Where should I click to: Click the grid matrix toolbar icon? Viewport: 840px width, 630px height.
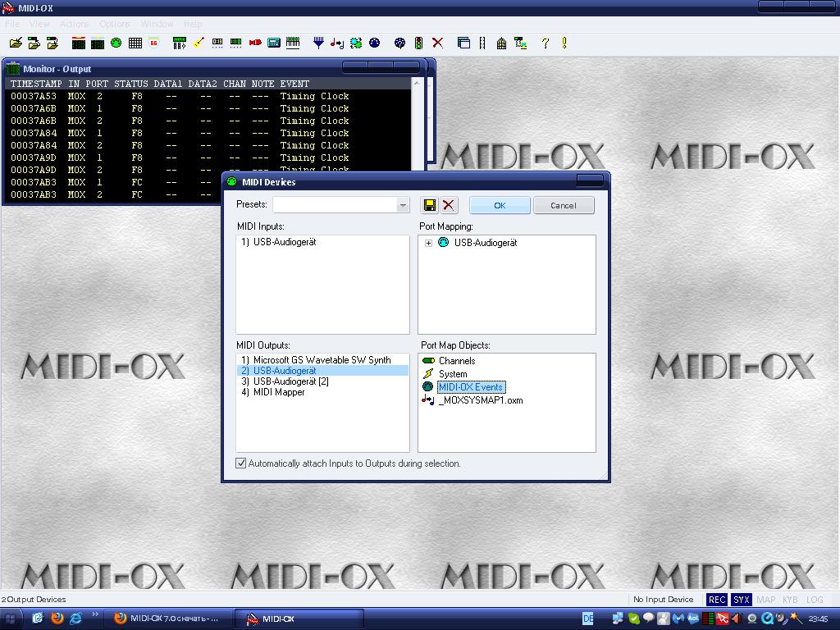(x=135, y=43)
